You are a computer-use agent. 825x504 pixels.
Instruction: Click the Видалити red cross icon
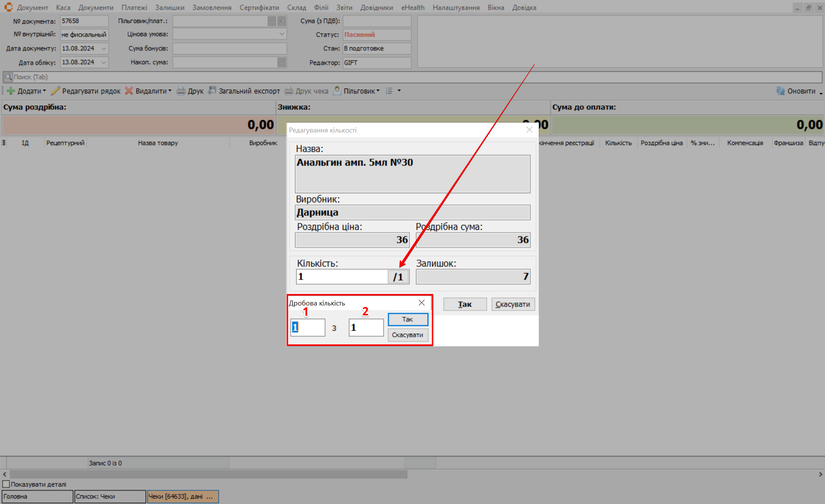[x=129, y=91]
